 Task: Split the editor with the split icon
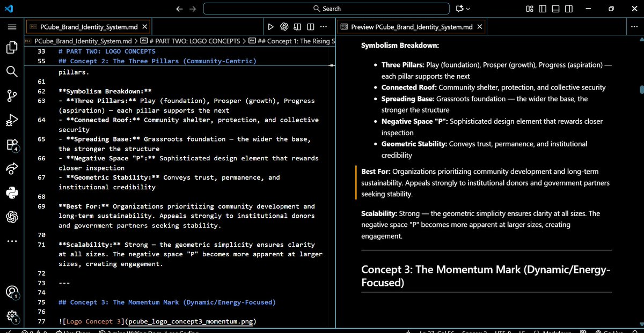[x=310, y=26]
